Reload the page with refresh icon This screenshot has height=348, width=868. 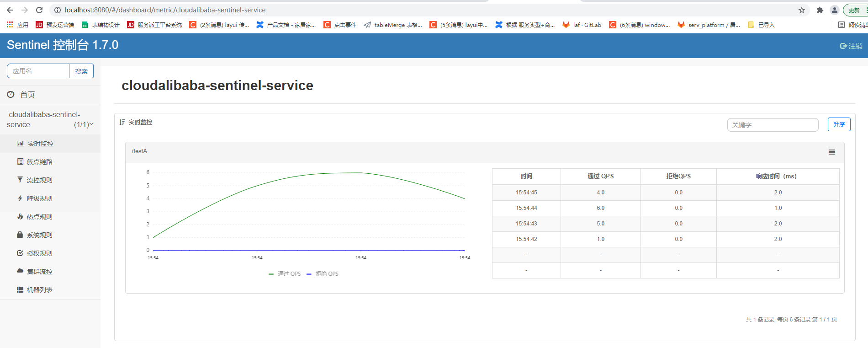point(39,10)
